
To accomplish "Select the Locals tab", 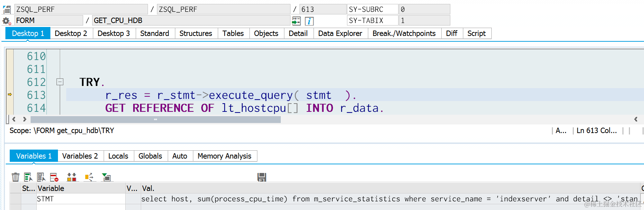I will click(118, 156).
